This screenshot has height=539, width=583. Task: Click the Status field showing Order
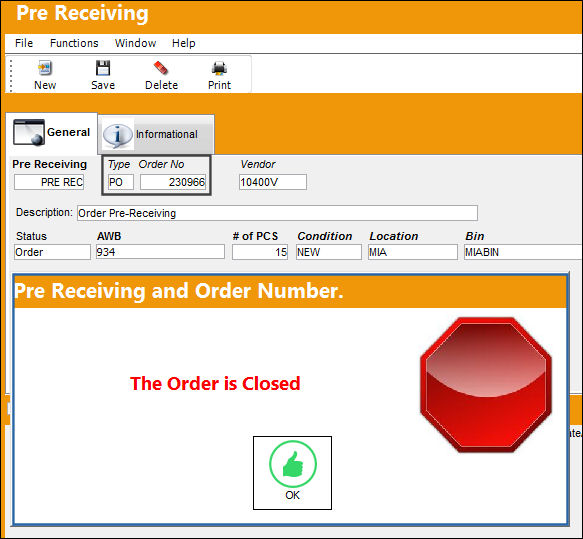point(52,252)
